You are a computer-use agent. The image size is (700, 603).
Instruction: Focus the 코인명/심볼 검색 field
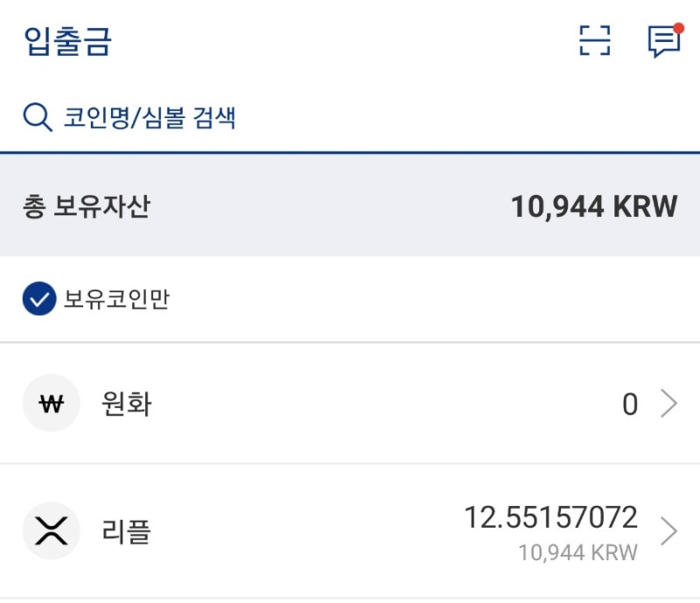[350, 117]
